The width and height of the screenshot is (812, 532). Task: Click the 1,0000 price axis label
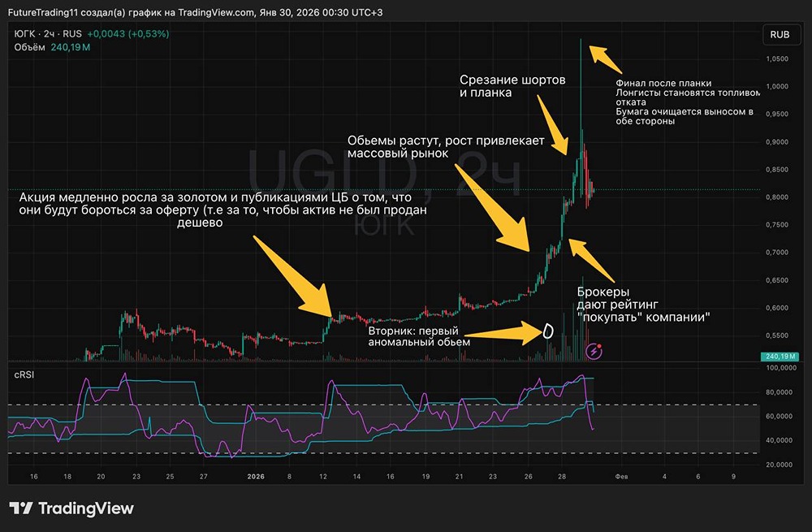click(777, 87)
